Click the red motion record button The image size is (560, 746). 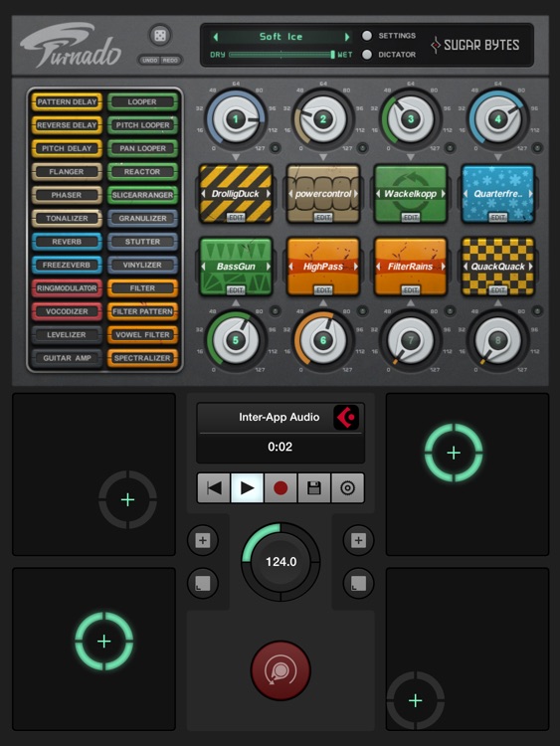click(280, 670)
